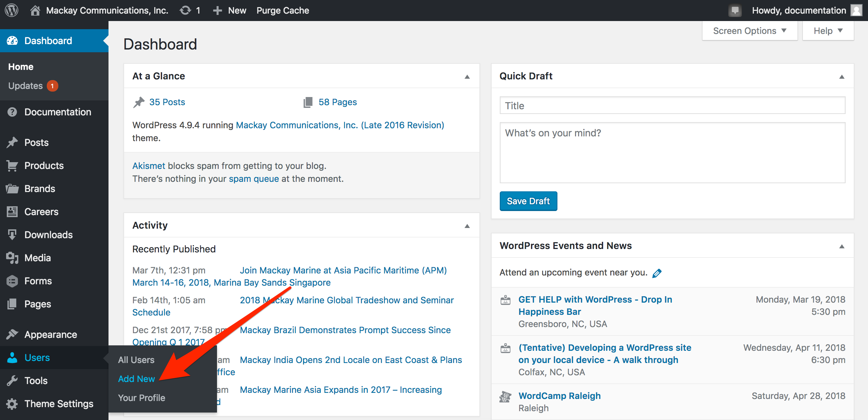Open the 35 Posts link
The image size is (868, 420).
(x=167, y=102)
